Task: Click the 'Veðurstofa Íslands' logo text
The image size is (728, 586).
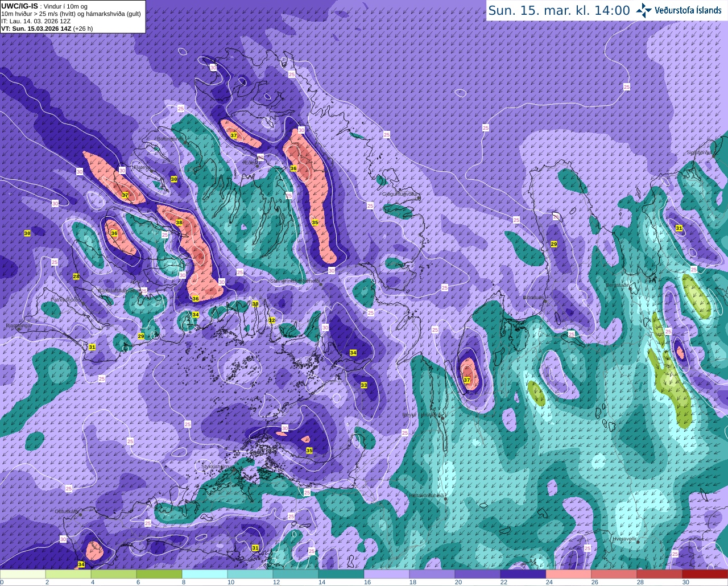Action: coord(688,10)
